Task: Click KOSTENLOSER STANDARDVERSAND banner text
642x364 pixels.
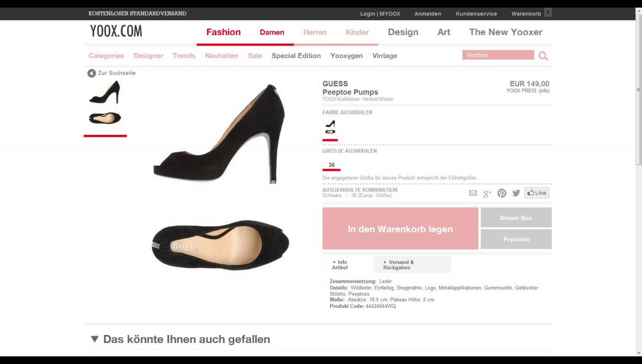Action: (137, 14)
